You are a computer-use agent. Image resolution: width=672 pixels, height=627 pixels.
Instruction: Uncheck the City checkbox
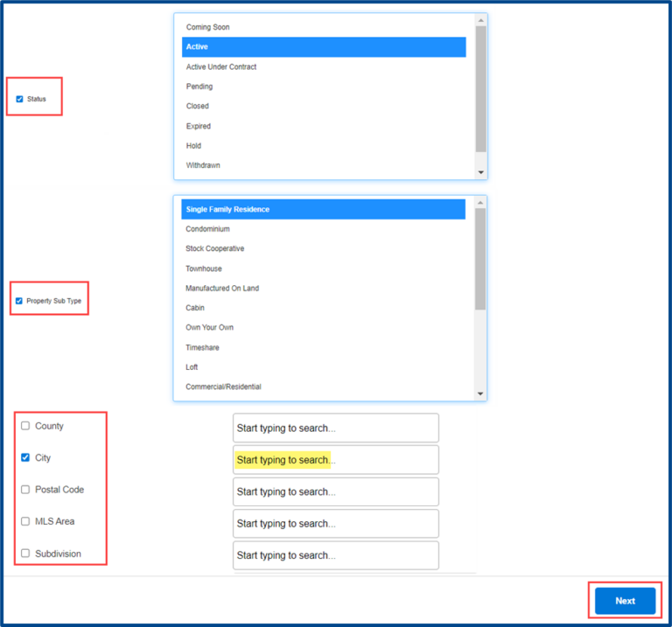tap(25, 457)
